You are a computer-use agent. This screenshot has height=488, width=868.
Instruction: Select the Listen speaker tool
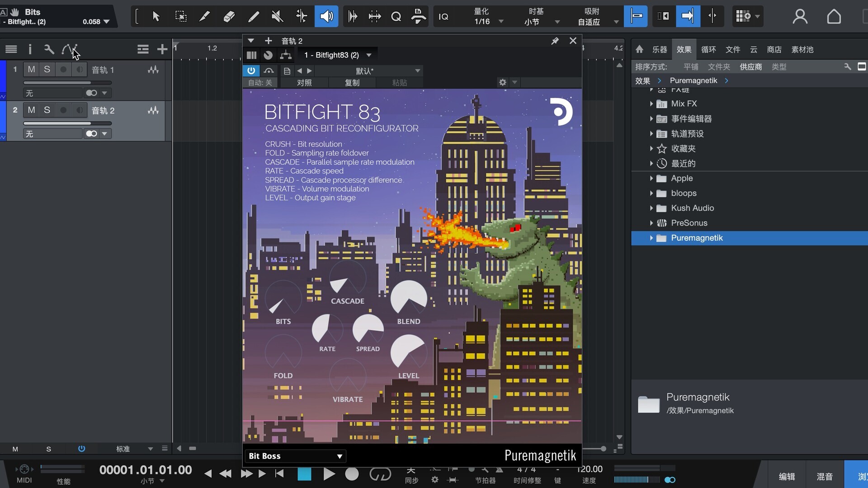coord(326,17)
